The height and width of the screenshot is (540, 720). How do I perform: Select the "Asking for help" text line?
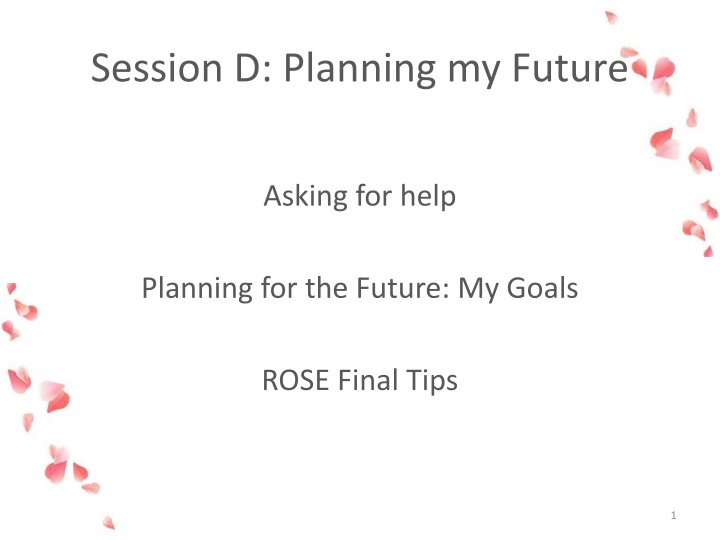pyautogui.click(x=360, y=196)
